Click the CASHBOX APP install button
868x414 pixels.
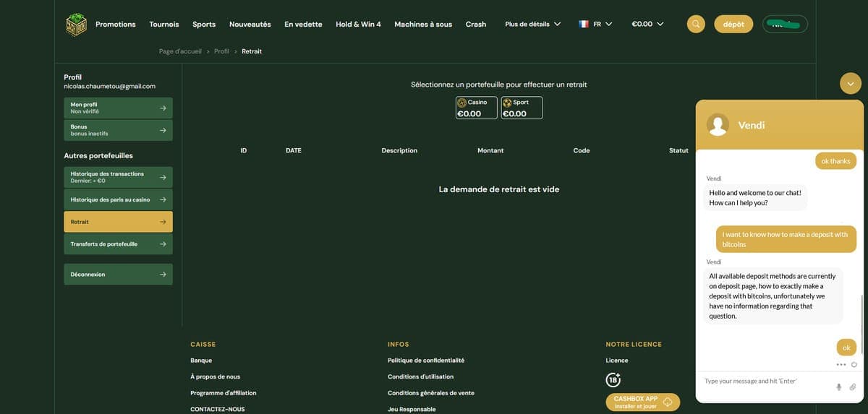tap(643, 402)
